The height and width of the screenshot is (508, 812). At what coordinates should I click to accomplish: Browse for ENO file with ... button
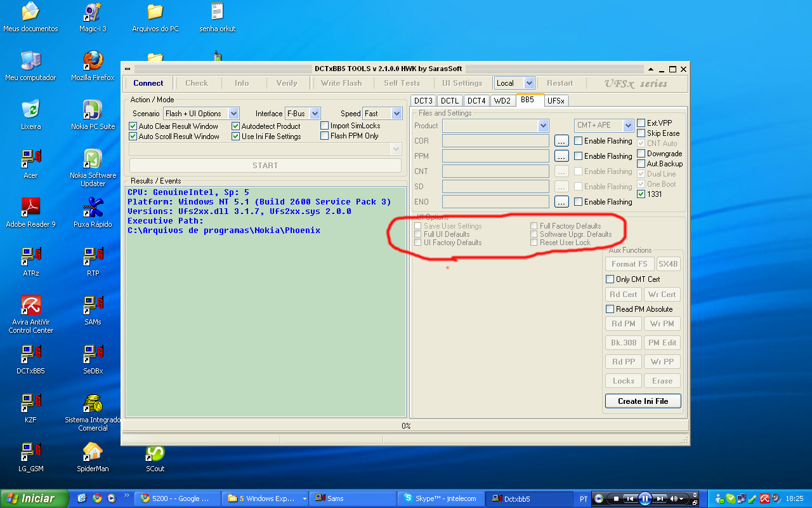pos(561,201)
